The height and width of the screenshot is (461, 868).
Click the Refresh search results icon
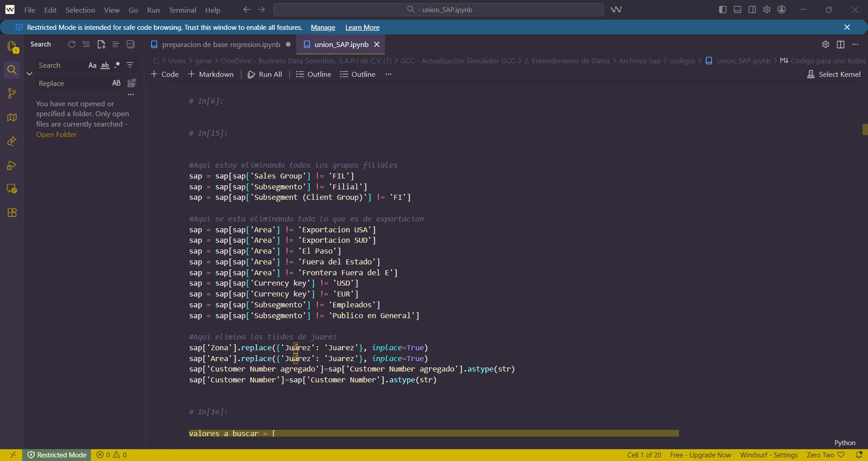coord(72,44)
